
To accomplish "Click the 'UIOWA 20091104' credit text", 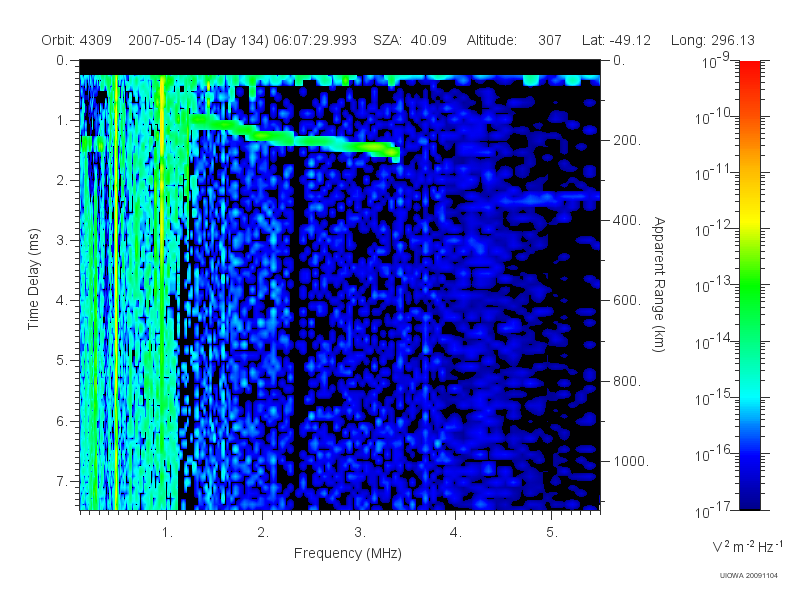I will click(748, 576).
